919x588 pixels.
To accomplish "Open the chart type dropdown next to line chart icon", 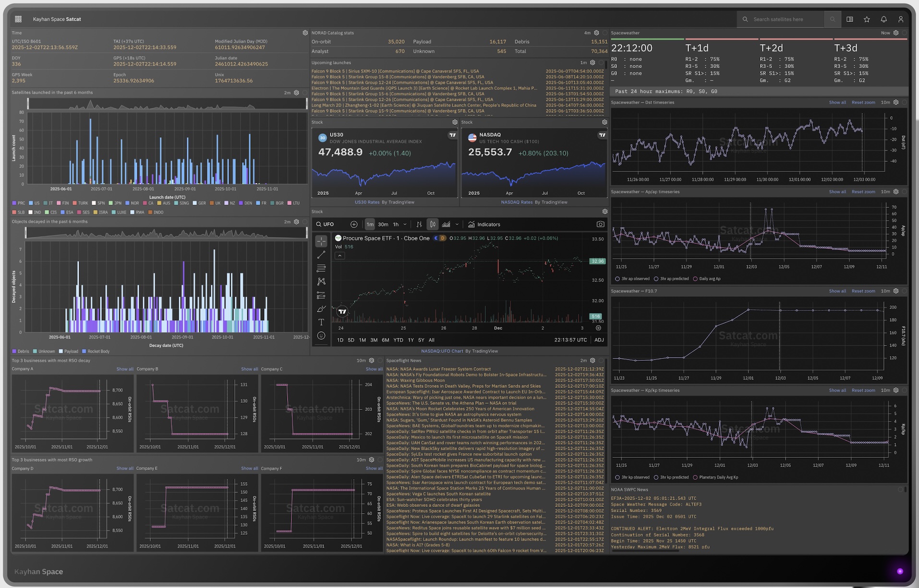I will click(x=457, y=224).
